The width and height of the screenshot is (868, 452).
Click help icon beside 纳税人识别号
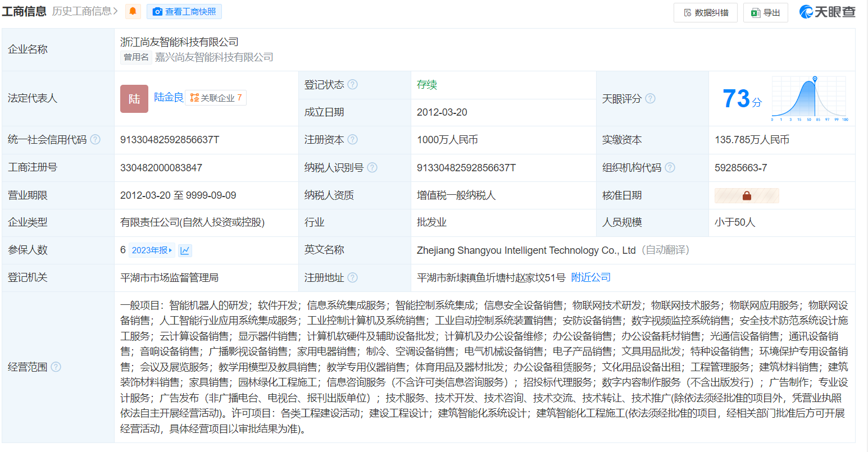click(x=372, y=167)
